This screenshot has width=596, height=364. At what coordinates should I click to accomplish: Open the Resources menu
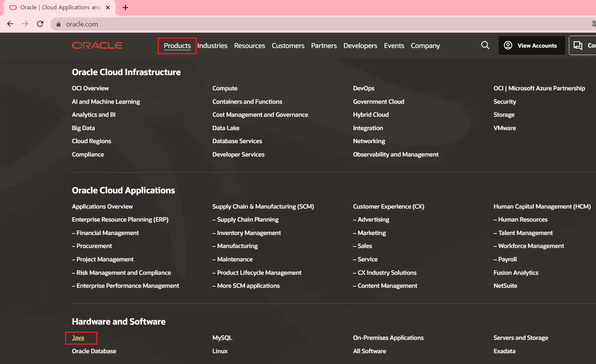(x=249, y=46)
